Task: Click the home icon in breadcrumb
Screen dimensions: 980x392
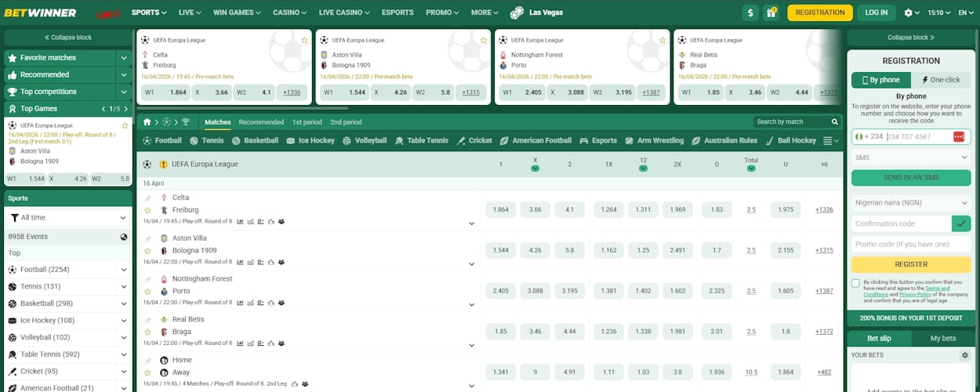Action: [x=146, y=122]
